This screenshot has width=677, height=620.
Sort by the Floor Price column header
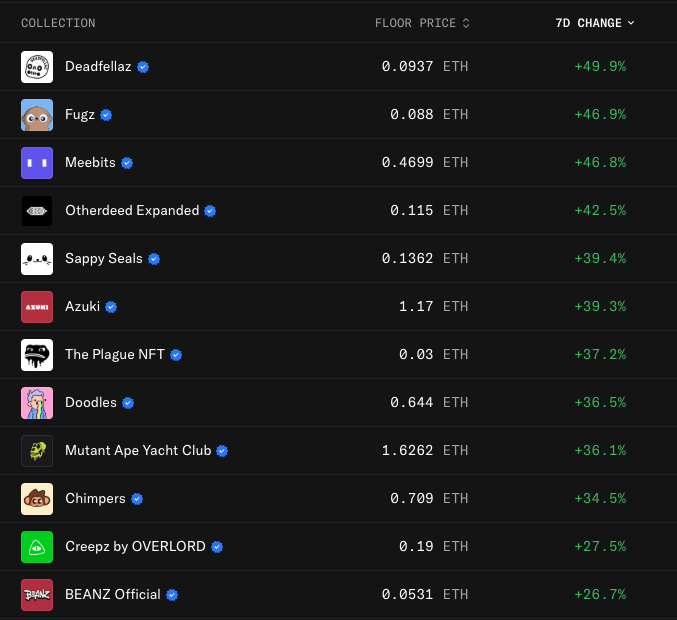tap(422, 23)
